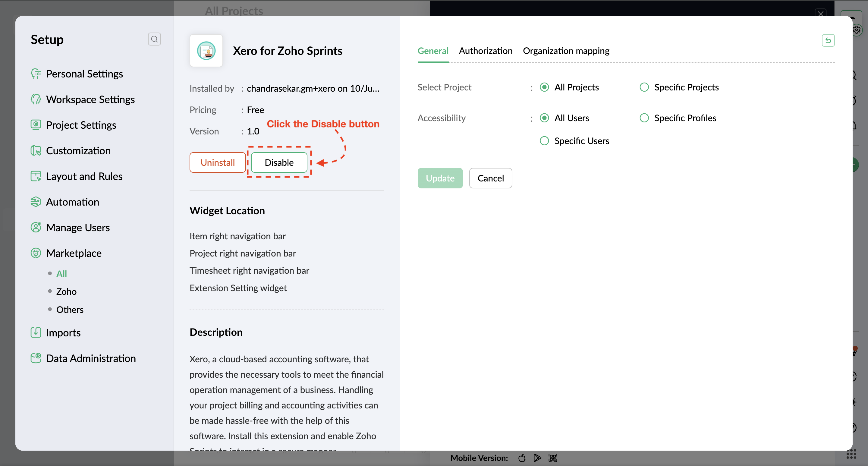The height and width of the screenshot is (466, 868).
Task: Click the Update button
Action: pyautogui.click(x=440, y=178)
